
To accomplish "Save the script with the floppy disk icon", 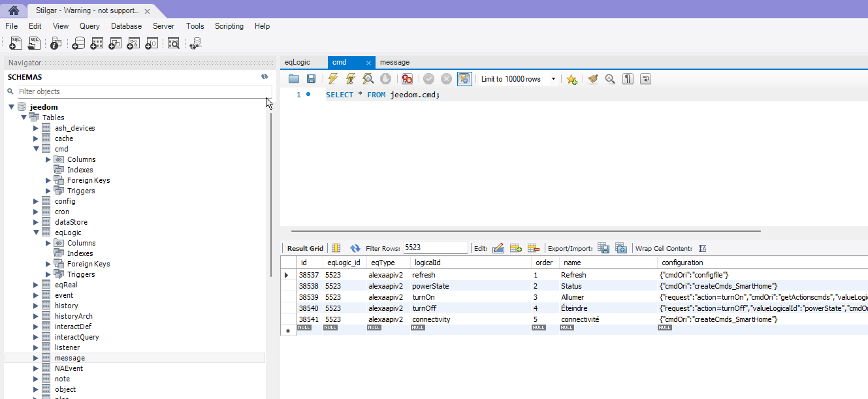I will 312,79.
